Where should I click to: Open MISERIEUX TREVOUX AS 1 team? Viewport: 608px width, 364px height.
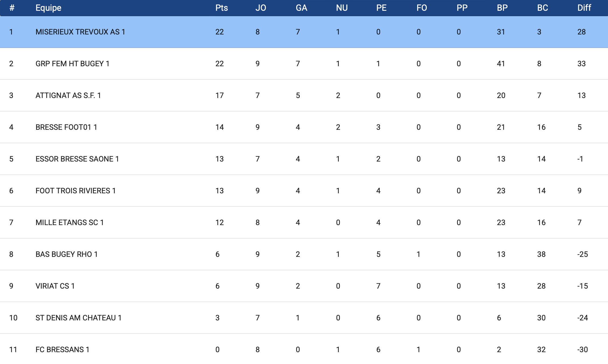click(x=80, y=32)
